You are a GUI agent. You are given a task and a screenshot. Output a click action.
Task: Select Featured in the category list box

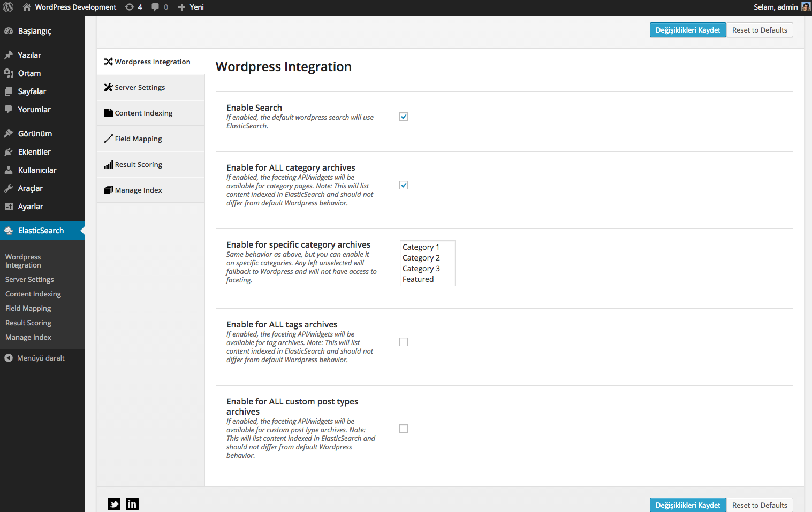pos(418,279)
